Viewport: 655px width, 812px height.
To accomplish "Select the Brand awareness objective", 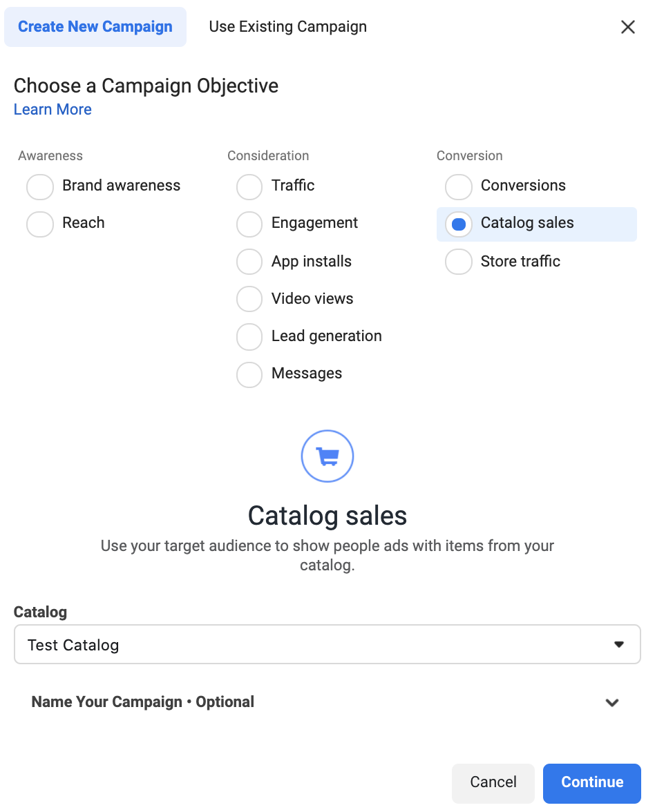I will 40,186.
